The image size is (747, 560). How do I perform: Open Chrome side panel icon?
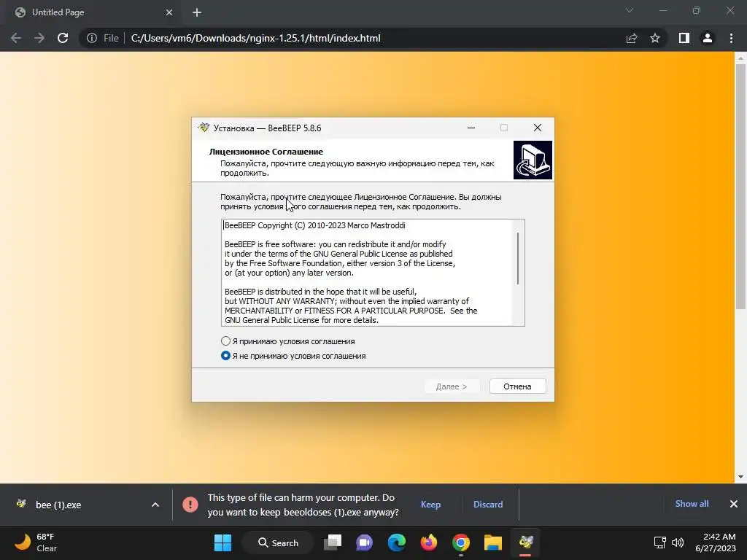(x=684, y=38)
